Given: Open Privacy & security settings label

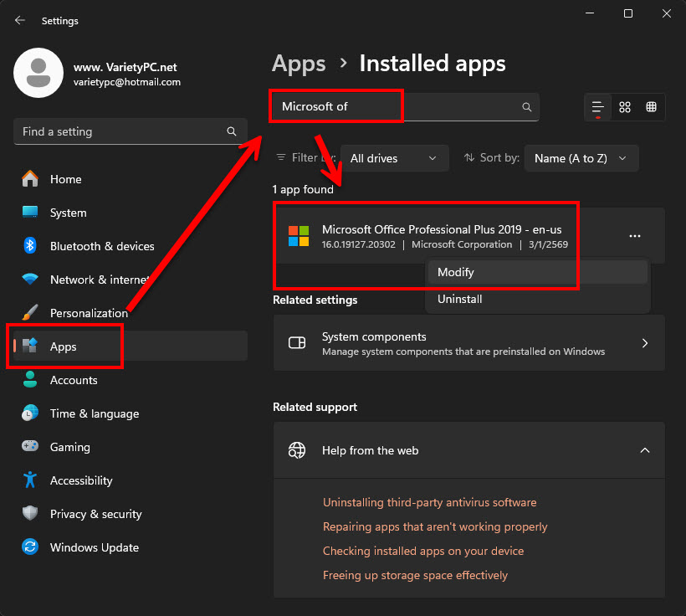Looking at the screenshot, I should point(96,514).
